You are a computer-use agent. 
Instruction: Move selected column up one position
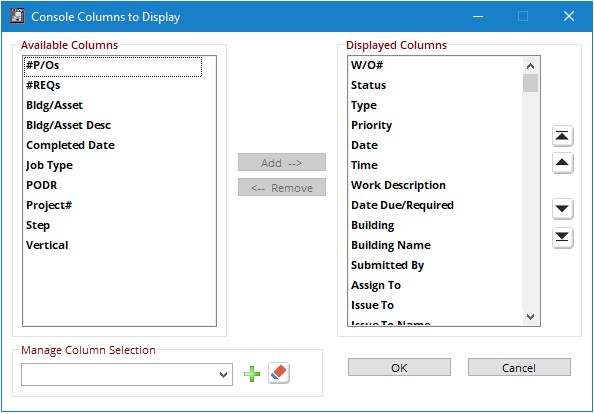[562, 163]
